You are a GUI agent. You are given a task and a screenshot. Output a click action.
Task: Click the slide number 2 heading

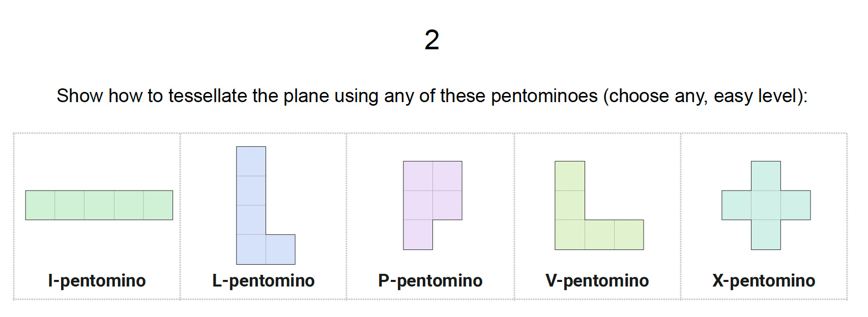tap(432, 40)
